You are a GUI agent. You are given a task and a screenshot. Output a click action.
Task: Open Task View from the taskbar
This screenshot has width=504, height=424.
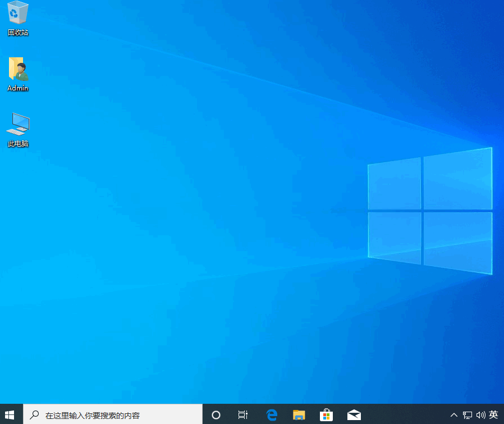[243, 415]
